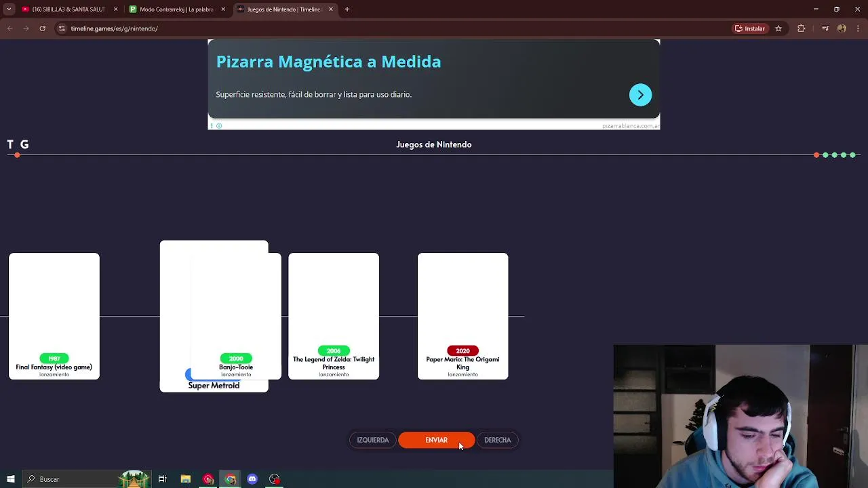Click the Buscar taskbar search box
This screenshot has width=868, height=488.
point(85,479)
